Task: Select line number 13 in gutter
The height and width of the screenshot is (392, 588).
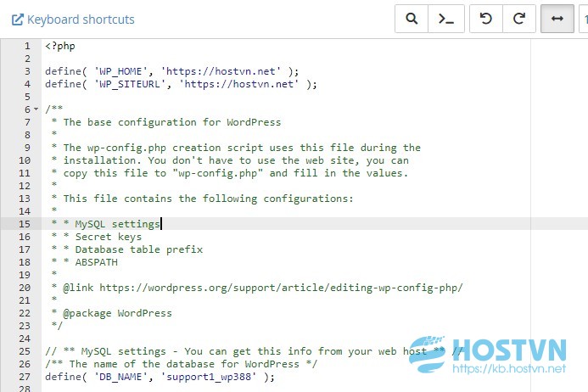Action: (25, 199)
